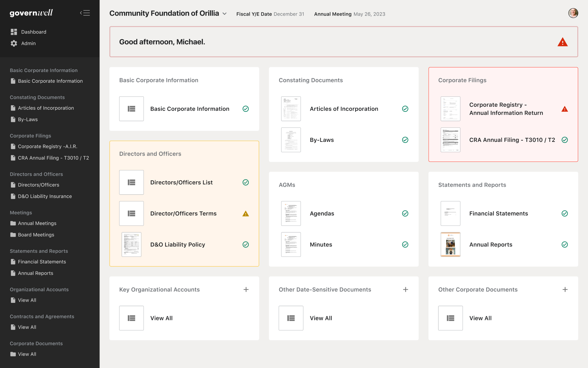Click the green check next to Financial Statements
The image size is (588, 368).
(565, 214)
